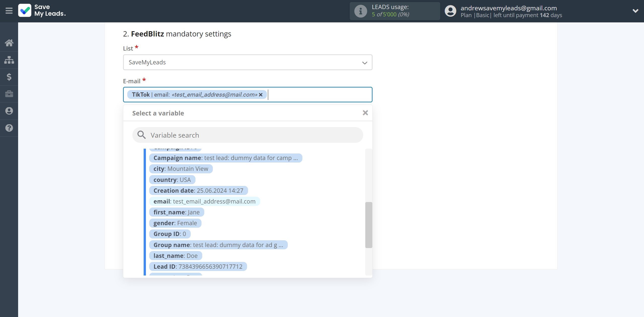Image resolution: width=644 pixels, height=317 pixels.
Task: Select the Creation date variable
Action: tap(198, 190)
